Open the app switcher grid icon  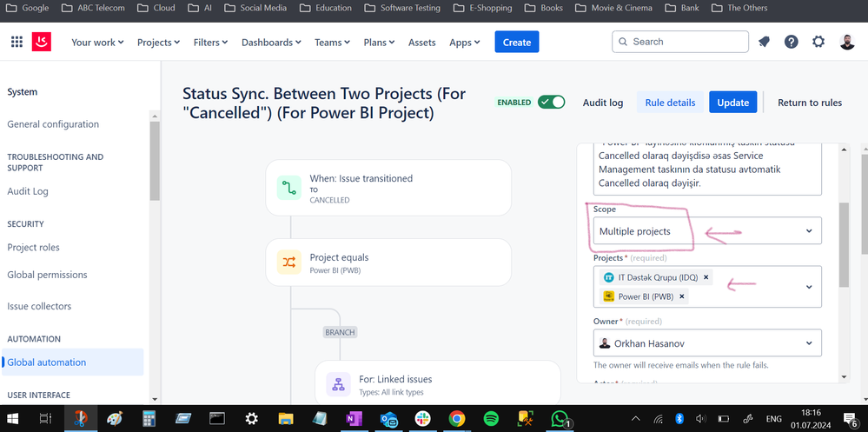click(x=17, y=42)
